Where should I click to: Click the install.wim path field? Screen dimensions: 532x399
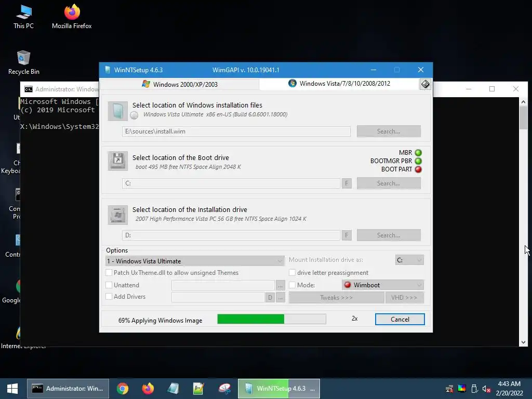(236, 131)
